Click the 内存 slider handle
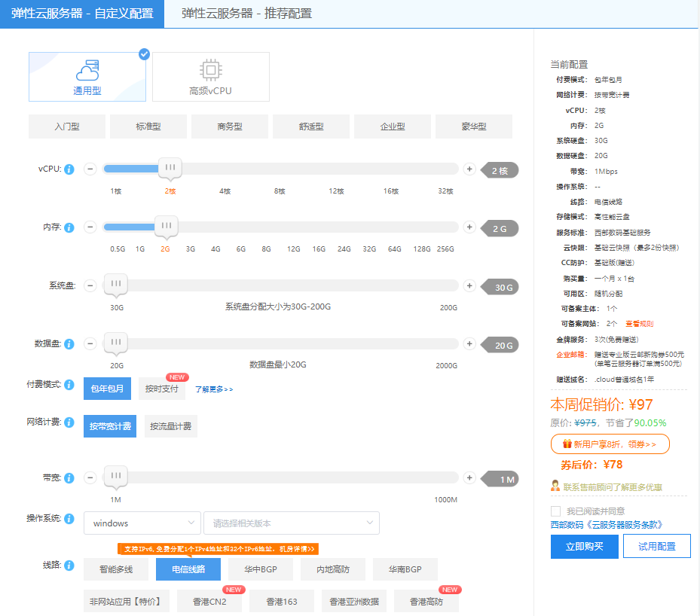The height and width of the screenshot is (616, 700). click(167, 226)
